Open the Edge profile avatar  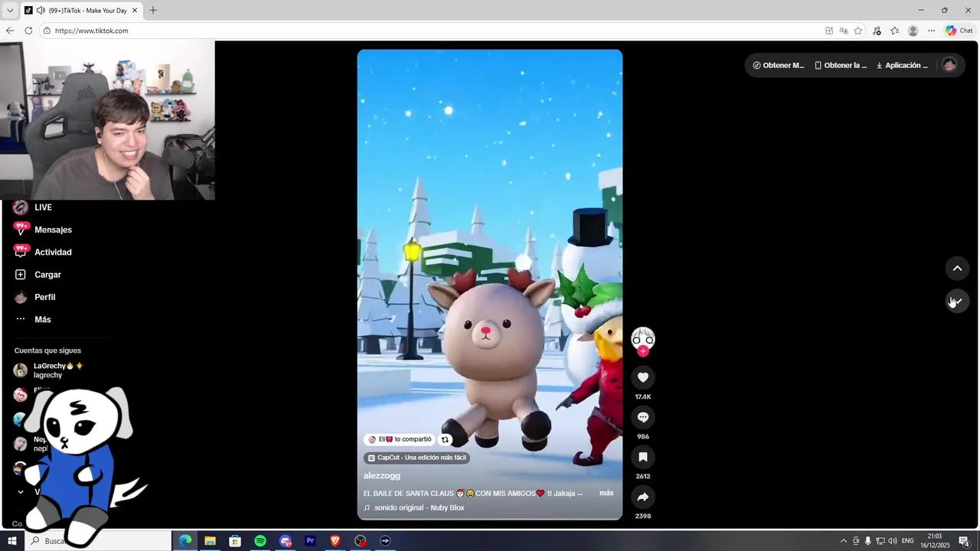(x=913, y=31)
